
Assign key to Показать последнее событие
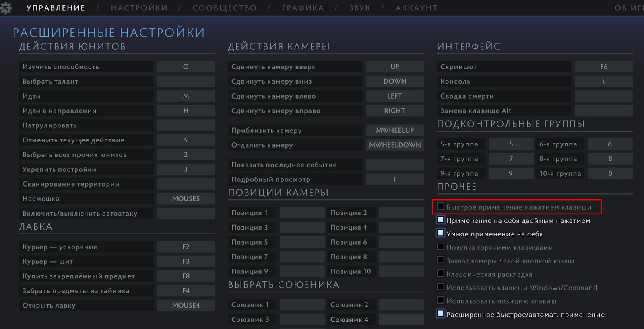(x=395, y=165)
